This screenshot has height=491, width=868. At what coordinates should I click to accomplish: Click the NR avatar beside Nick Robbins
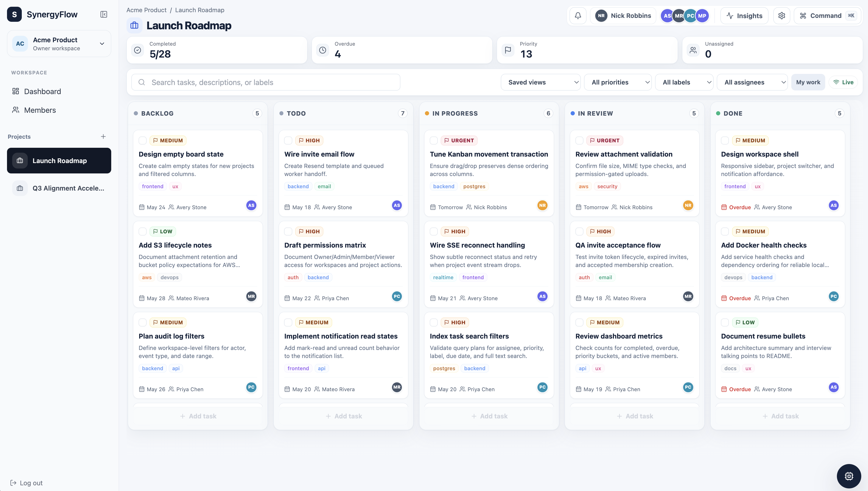point(601,16)
